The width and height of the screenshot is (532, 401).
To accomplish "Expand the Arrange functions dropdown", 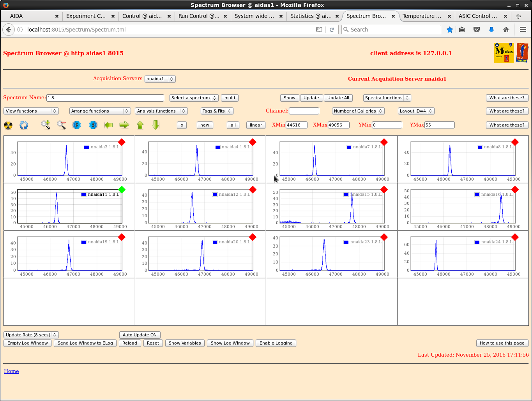I will 100,111.
